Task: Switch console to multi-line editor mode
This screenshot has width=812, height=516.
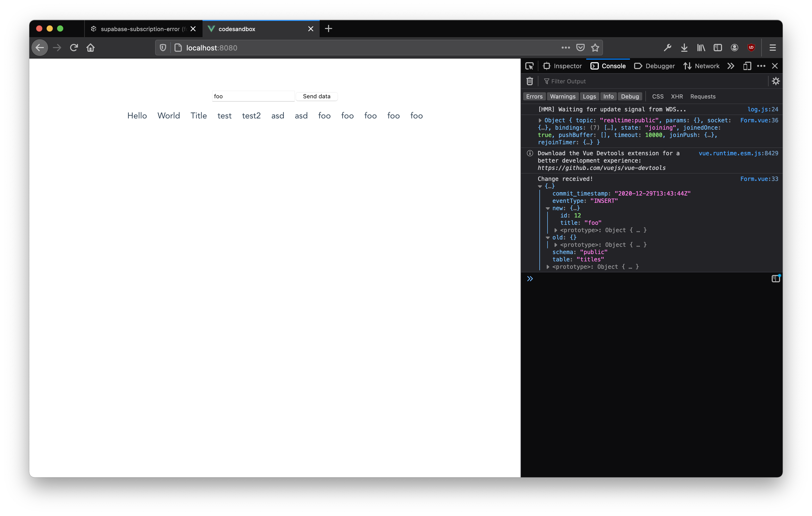Action: (776, 278)
